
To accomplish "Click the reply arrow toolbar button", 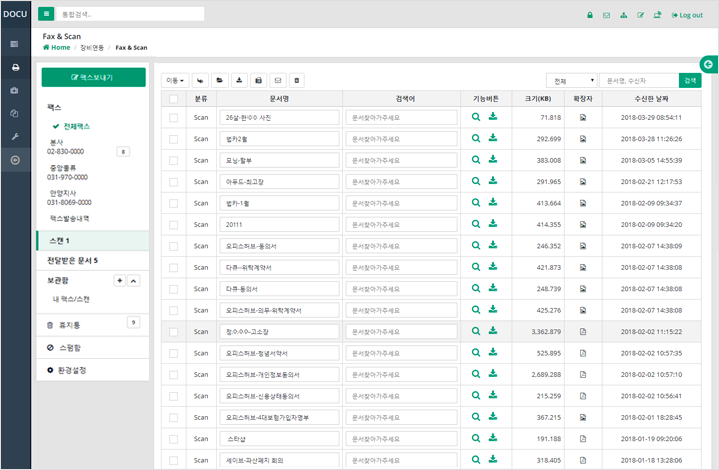I will click(200, 81).
